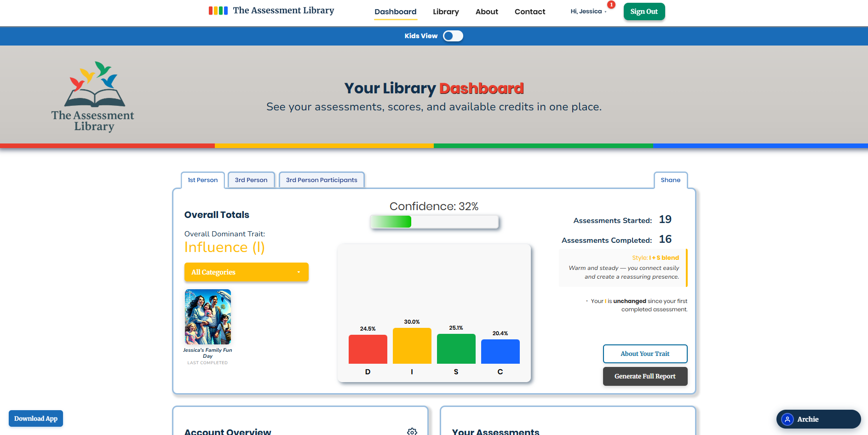The height and width of the screenshot is (435, 868).
Task: Click the green S bar in chart
Action: pos(456,349)
